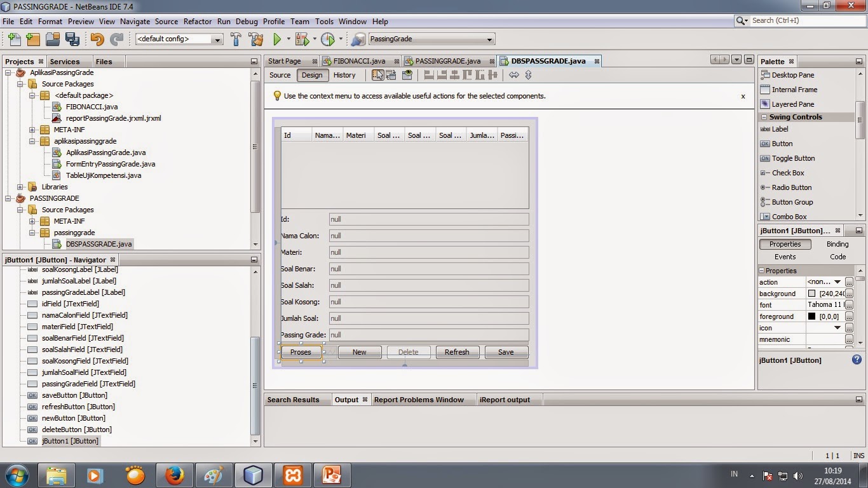Open PowerPoint from the taskbar
This screenshot has width=868, height=488.
[x=332, y=475]
